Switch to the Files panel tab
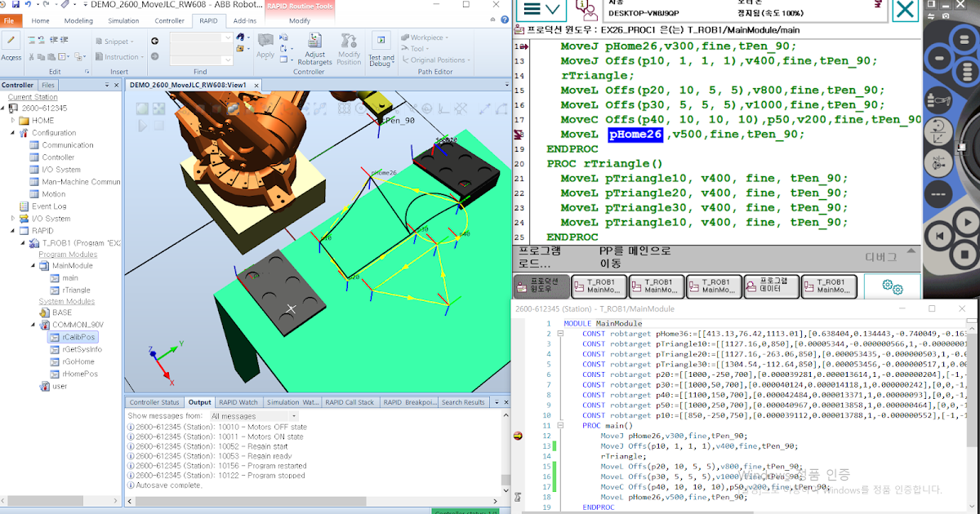980x514 pixels. (48, 85)
